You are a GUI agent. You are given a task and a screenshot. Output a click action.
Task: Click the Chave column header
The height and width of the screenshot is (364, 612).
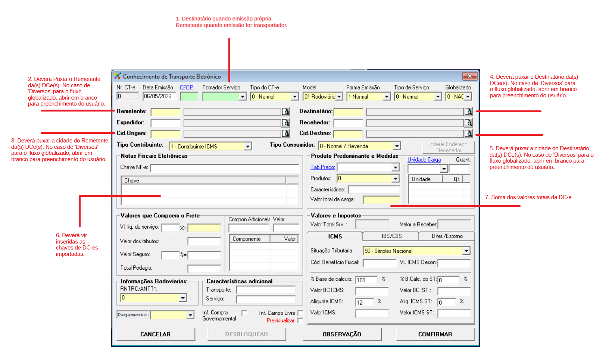point(203,181)
